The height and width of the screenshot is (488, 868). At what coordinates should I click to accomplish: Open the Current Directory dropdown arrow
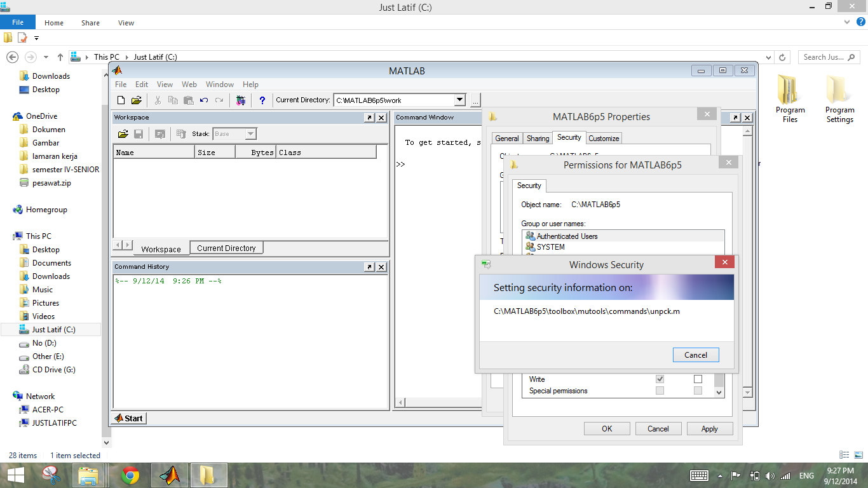click(x=460, y=100)
